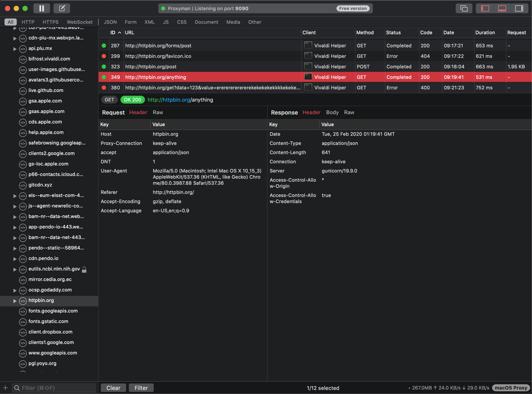Click the Free version badge

pyautogui.click(x=353, y=8)
